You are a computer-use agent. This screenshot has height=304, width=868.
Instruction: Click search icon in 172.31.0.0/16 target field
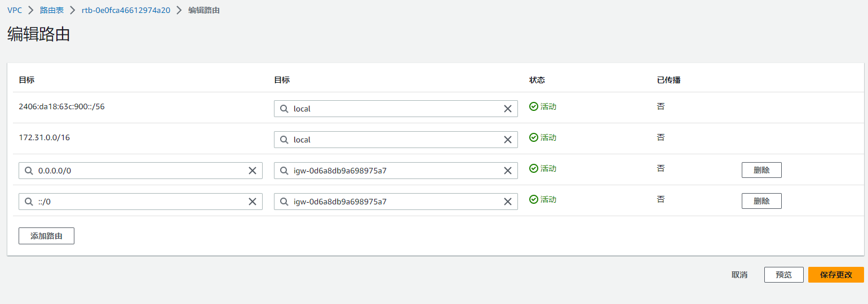tap(284, 140)
